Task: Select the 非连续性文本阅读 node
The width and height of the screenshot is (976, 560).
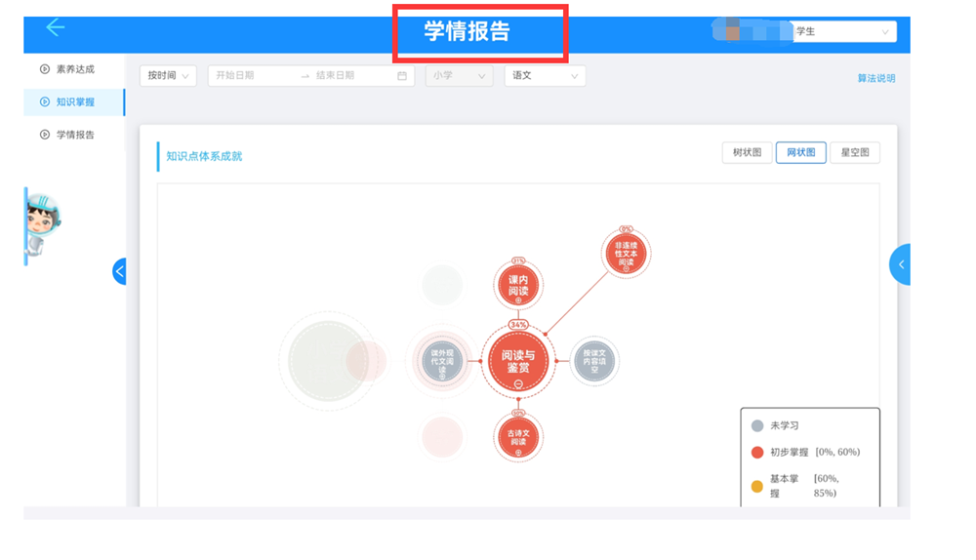Action: [x=626, y=254]
